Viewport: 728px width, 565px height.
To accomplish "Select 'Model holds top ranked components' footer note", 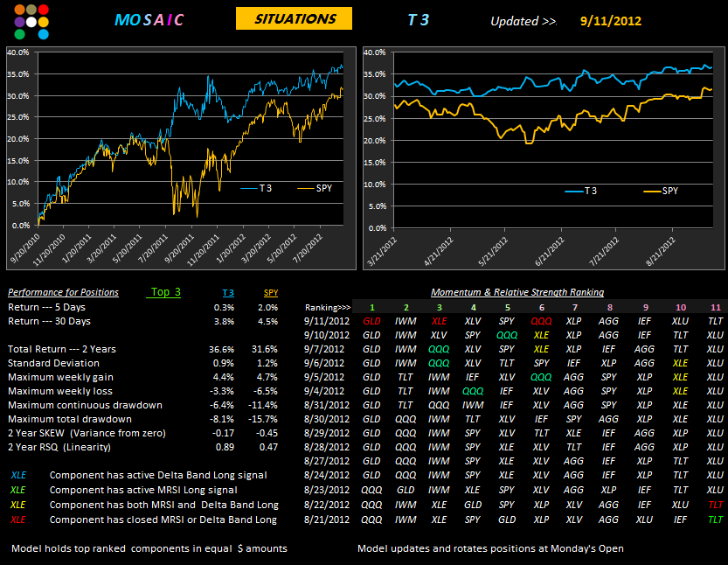I will click(x=149, y=548).
